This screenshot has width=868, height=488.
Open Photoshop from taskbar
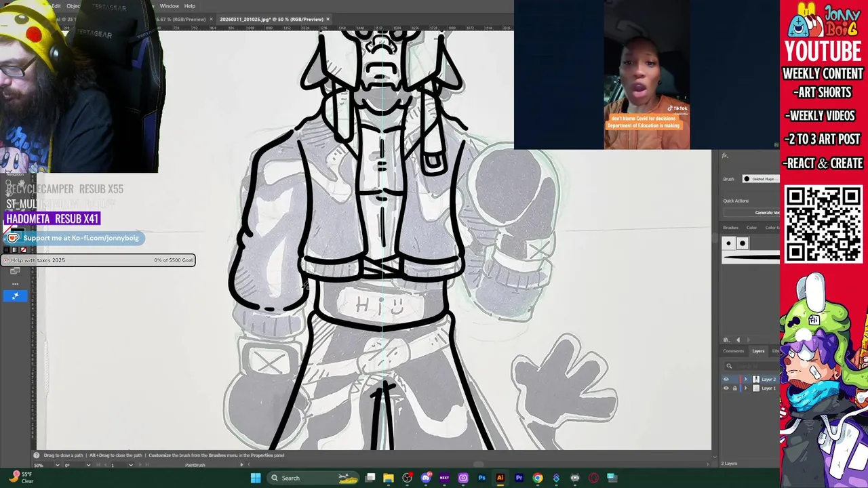click(481, 478)
